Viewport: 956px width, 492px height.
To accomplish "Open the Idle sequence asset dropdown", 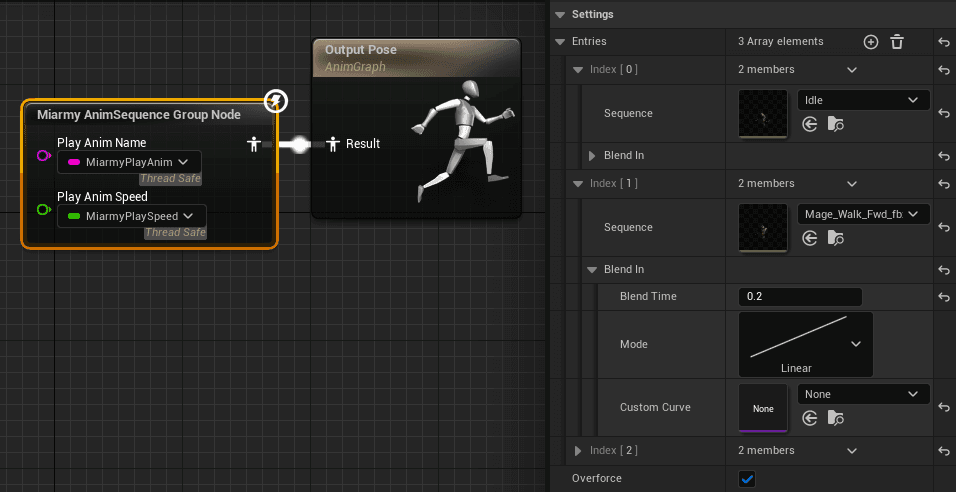I will tap(864, 100).
